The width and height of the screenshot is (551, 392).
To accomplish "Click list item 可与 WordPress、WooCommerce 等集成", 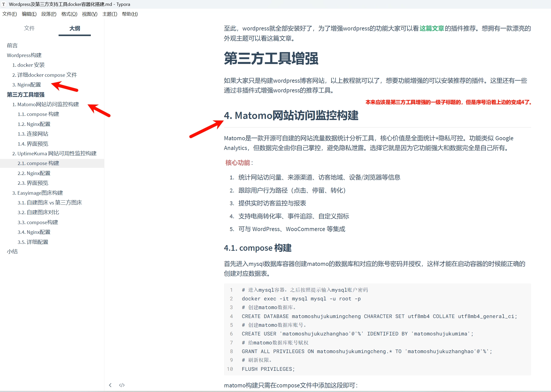I will (x=292, y=229).
